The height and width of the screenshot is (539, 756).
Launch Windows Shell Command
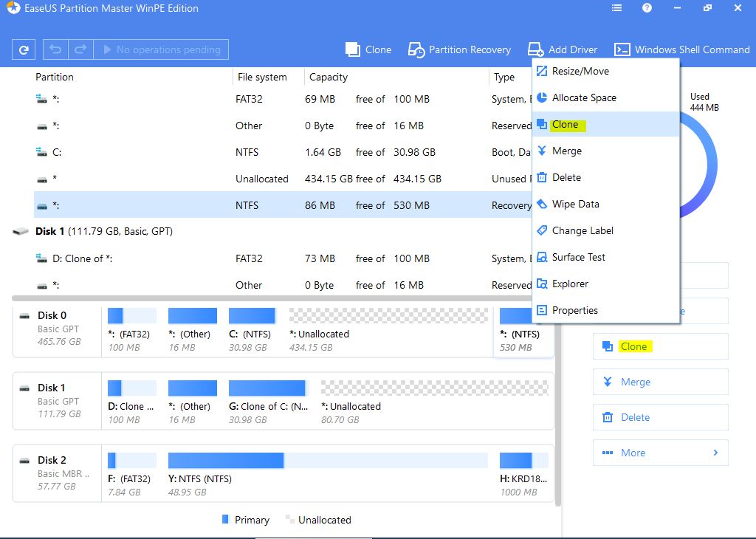681,49
